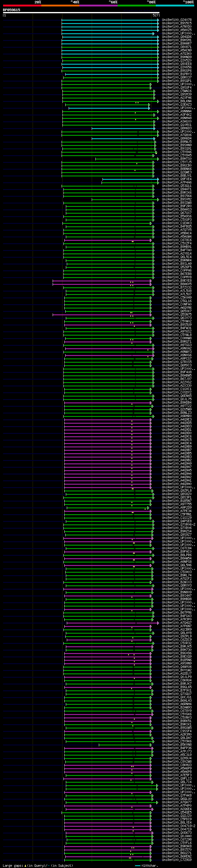Click the UniRef100_Q4PSE8 label

point(177,521)
